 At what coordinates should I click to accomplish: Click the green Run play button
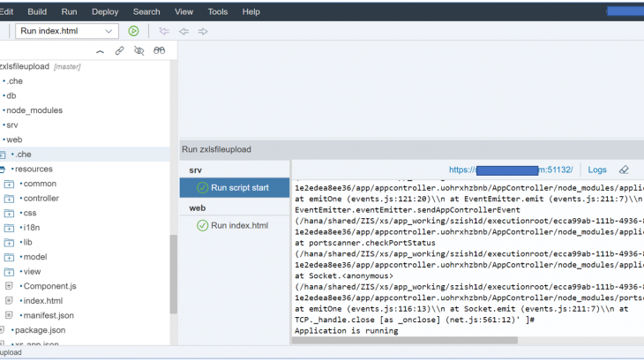pyautogui.click(x=133, y=31)
